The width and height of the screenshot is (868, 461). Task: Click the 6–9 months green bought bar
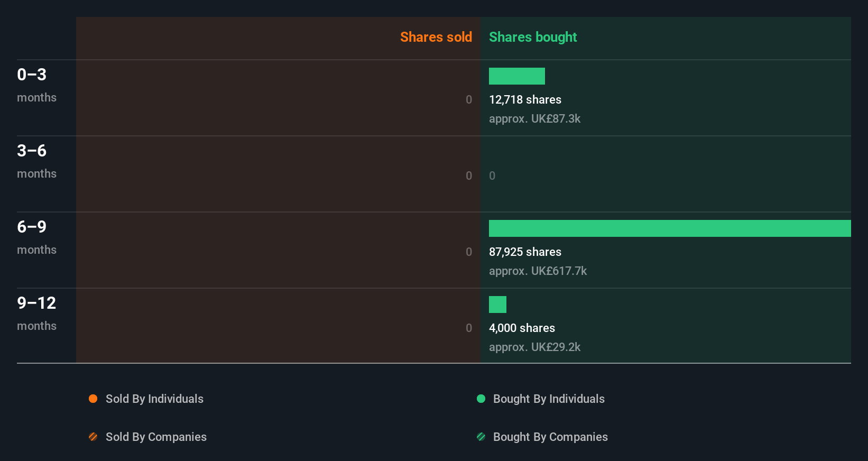click(x=670, y=228)
